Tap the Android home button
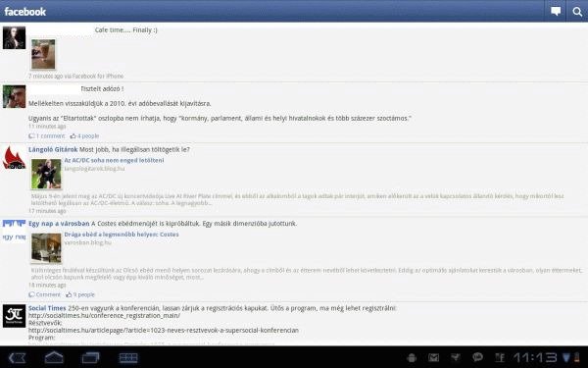Image resolution: width=588 pixels, height=368 pixels. tap(54, 357)
